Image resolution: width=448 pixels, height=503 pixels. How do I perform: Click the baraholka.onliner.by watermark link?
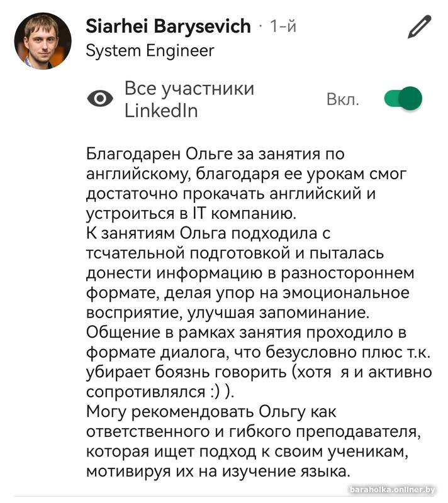tap(395, 490)
